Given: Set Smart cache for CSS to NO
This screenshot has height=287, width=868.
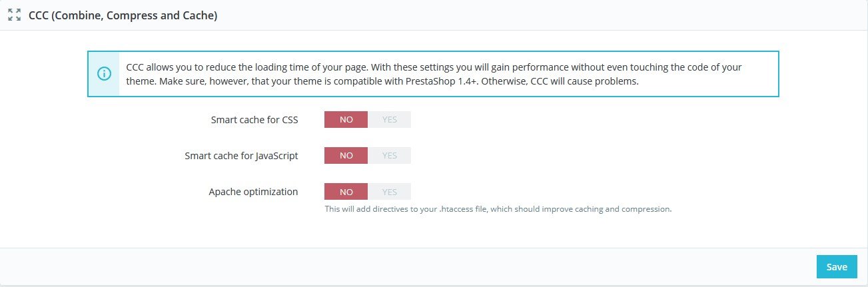Looking at the screenshot, I should pyautogui.click(x=346, y=120).
